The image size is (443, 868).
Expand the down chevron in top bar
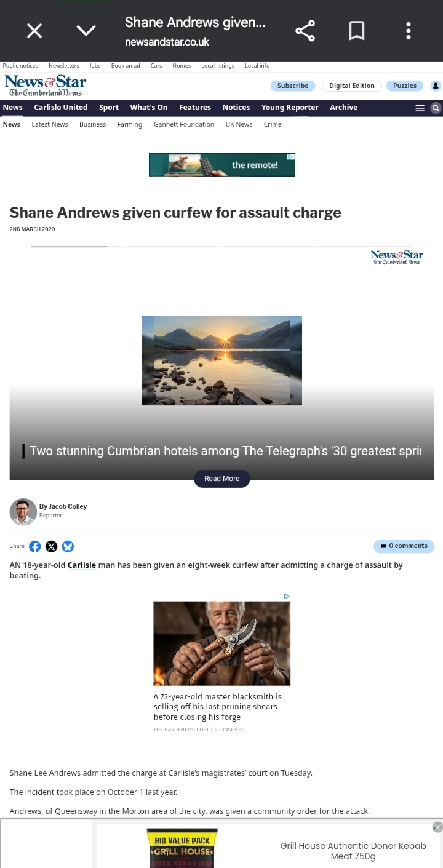pos(86,31)
